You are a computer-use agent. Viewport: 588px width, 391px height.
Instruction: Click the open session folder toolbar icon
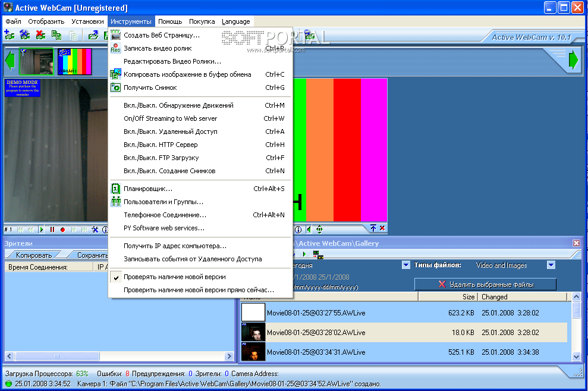[93, 35]
